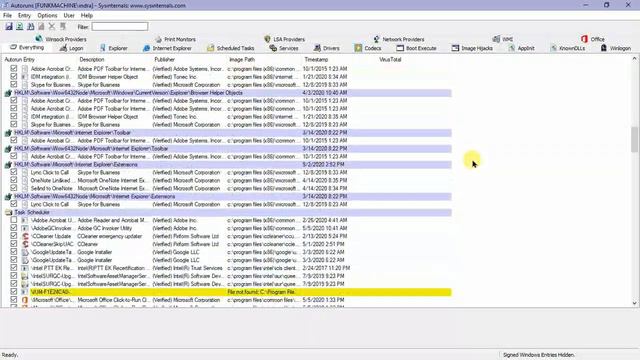The width and height of the screenshot is (640, 360).
Task: Click the CCleaner Update row icon
Action: 25,236
